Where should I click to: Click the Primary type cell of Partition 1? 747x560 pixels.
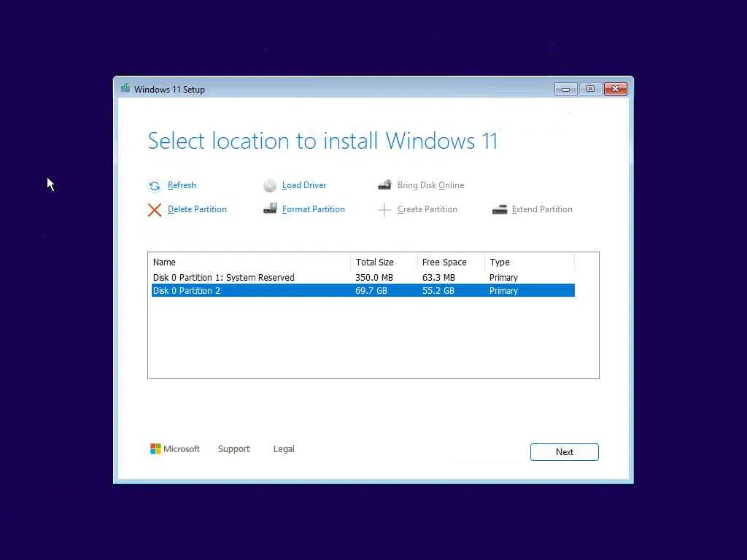(503, 277)
